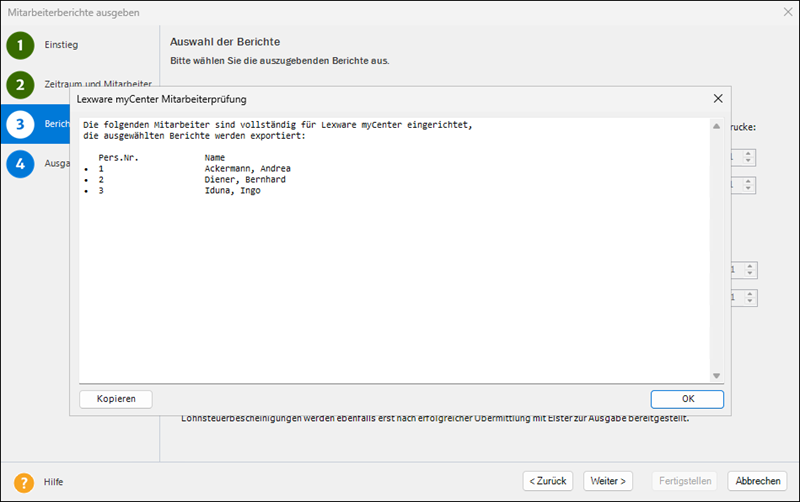Click the Hilfe label
800x503 pixels.
54,482
